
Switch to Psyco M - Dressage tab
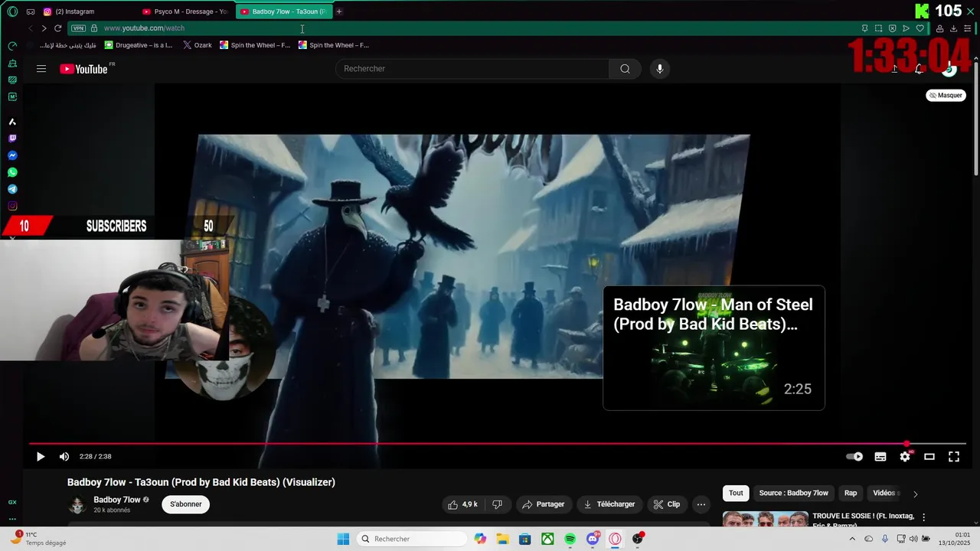pyautogui.click(x=185, y=11)
